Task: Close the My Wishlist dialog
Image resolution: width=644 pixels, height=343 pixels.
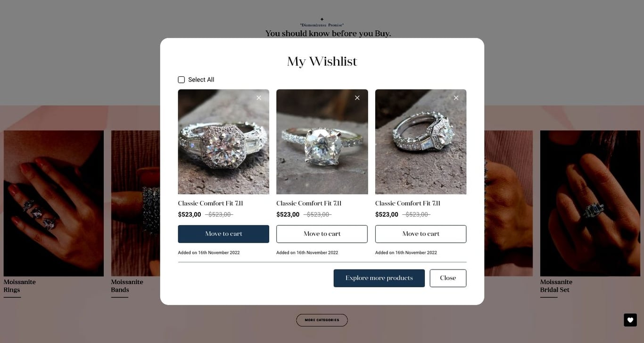Action: point(448,278)
